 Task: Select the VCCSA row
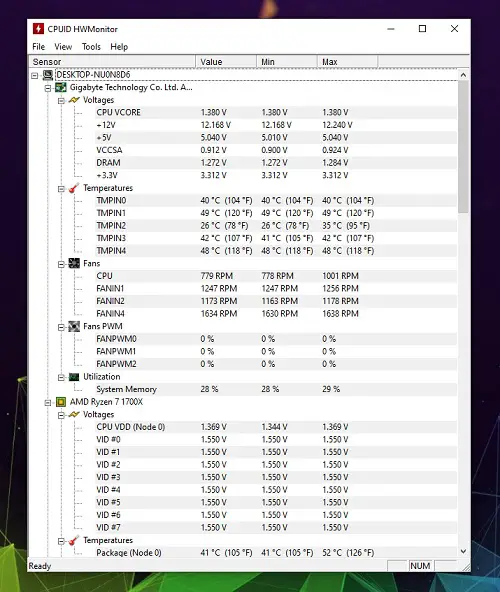pyautogui.click(x=276, y=150)
